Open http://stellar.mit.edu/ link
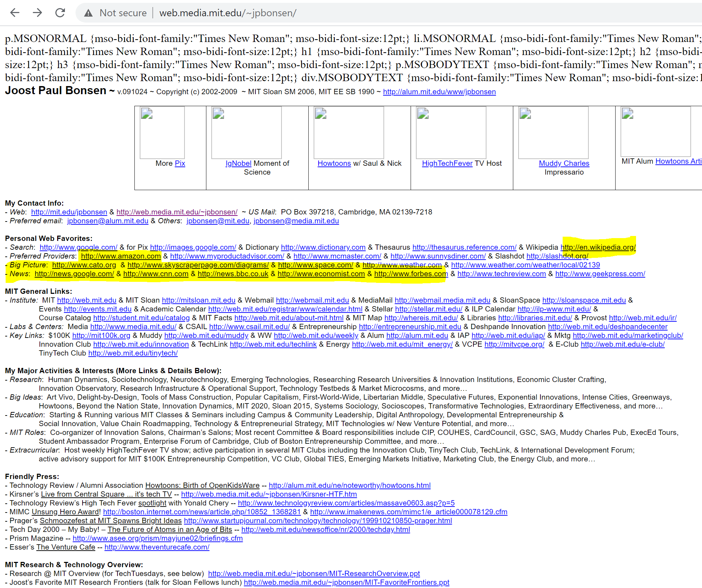This screenshot has width=702, height=588. point(429,309)
